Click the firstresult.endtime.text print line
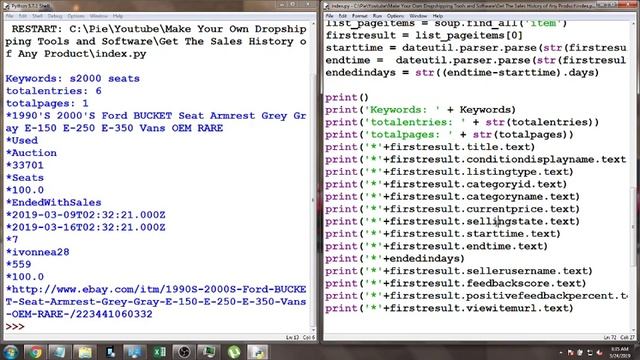This screenshot has height=360, width=640. coord(437,246)
